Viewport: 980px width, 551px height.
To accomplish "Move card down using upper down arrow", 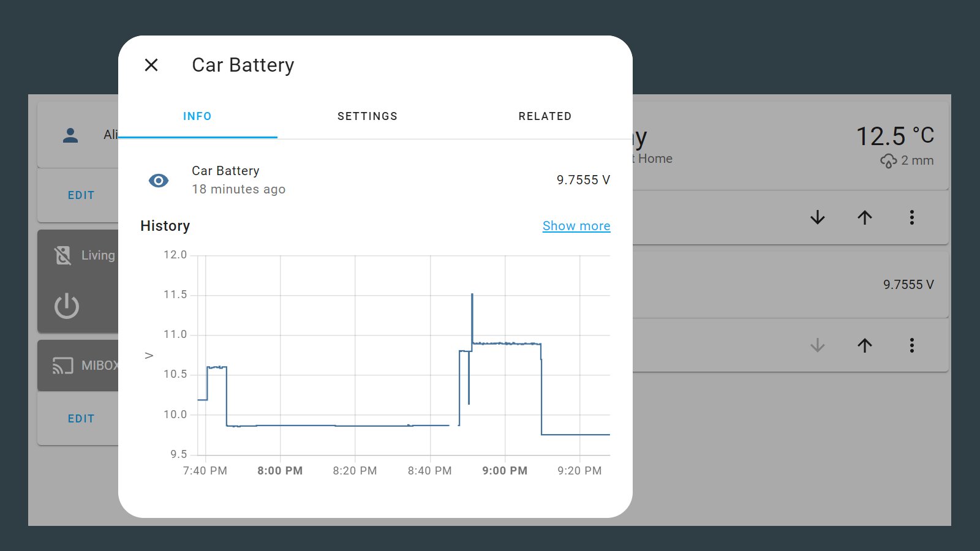I will (818, 217).
